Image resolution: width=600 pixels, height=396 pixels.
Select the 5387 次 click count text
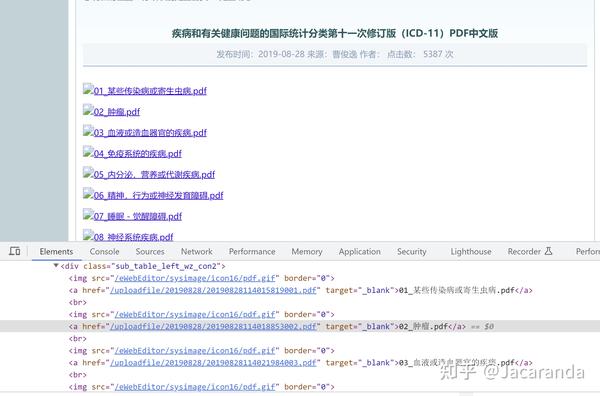pos(438,54)
